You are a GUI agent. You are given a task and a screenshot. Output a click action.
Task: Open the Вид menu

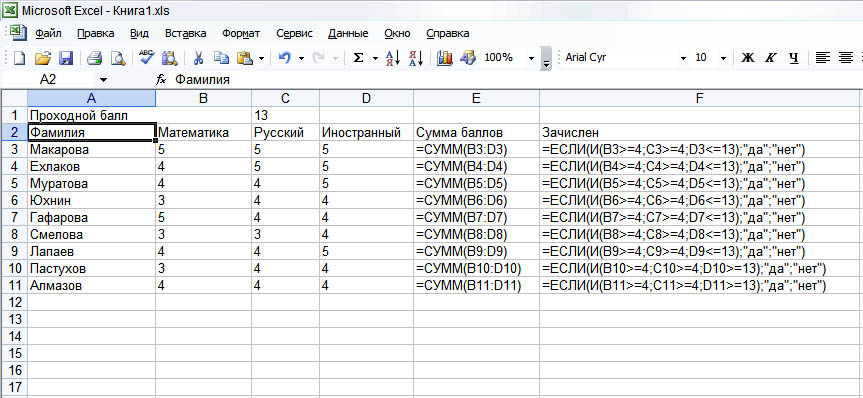click(x=139, y=33)
